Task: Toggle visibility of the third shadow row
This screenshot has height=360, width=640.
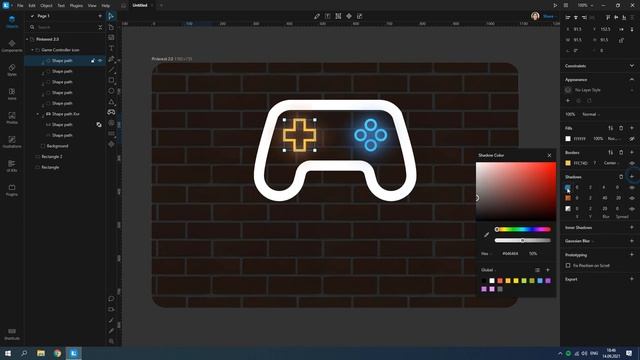Action: click(632, 209)
